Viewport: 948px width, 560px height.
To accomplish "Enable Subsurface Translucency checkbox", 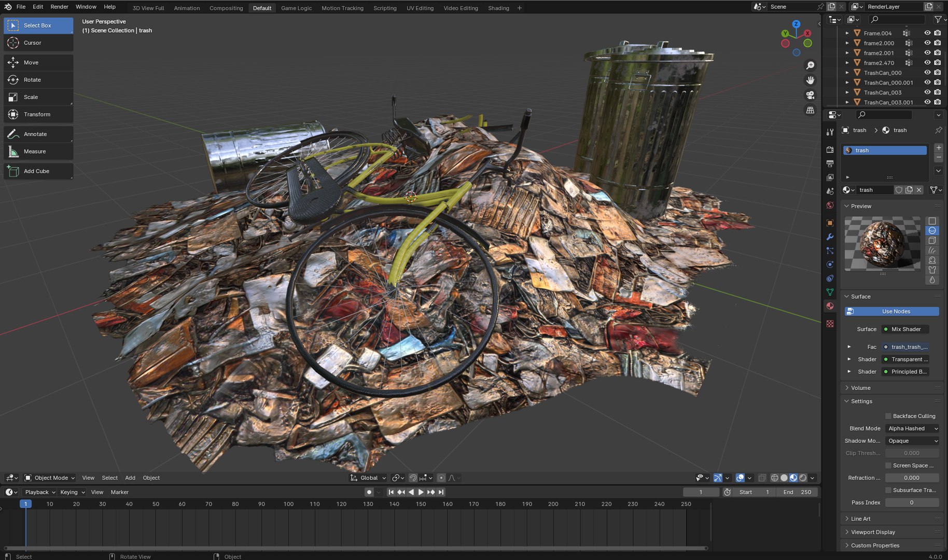I will 888,490.
